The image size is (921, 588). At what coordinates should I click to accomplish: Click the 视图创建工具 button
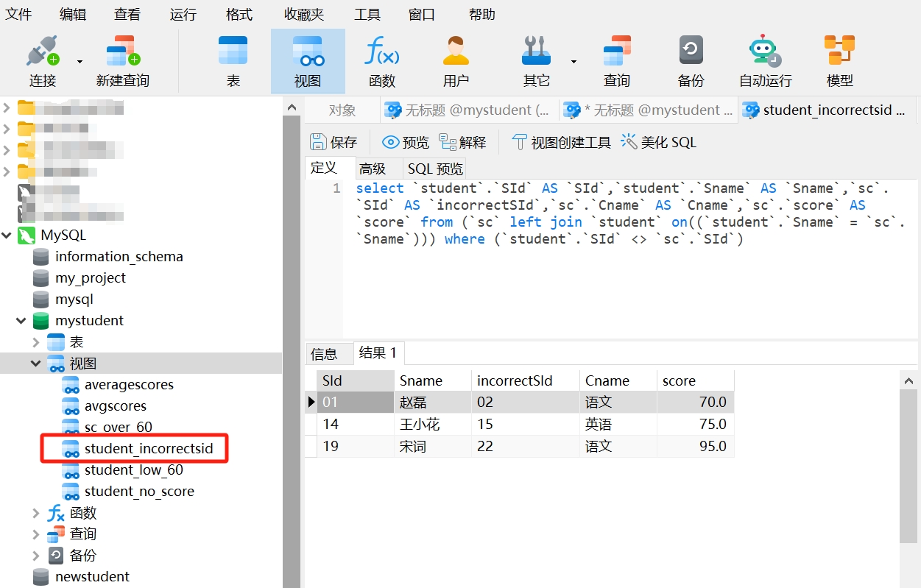coord(562,142)
